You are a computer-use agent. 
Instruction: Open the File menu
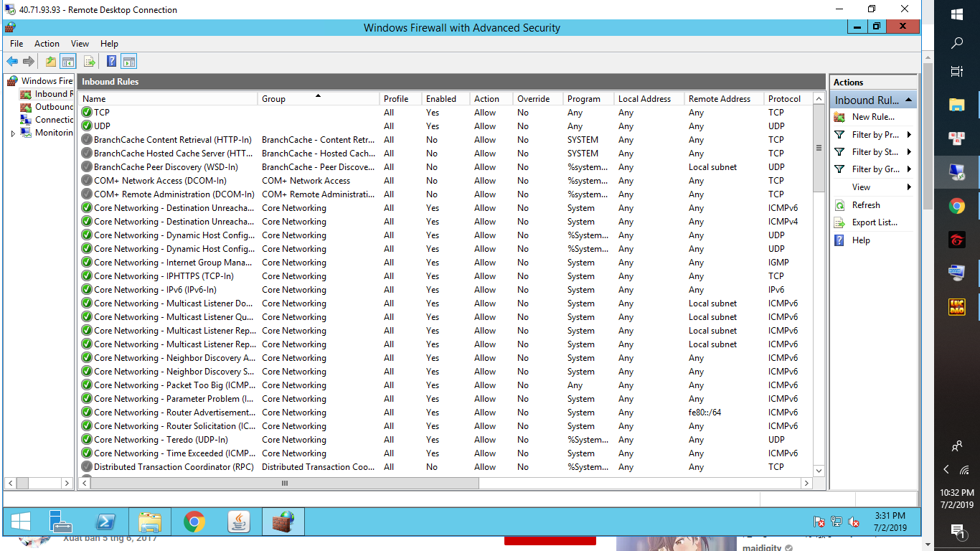pyautogui.click(x=17, y=44)
